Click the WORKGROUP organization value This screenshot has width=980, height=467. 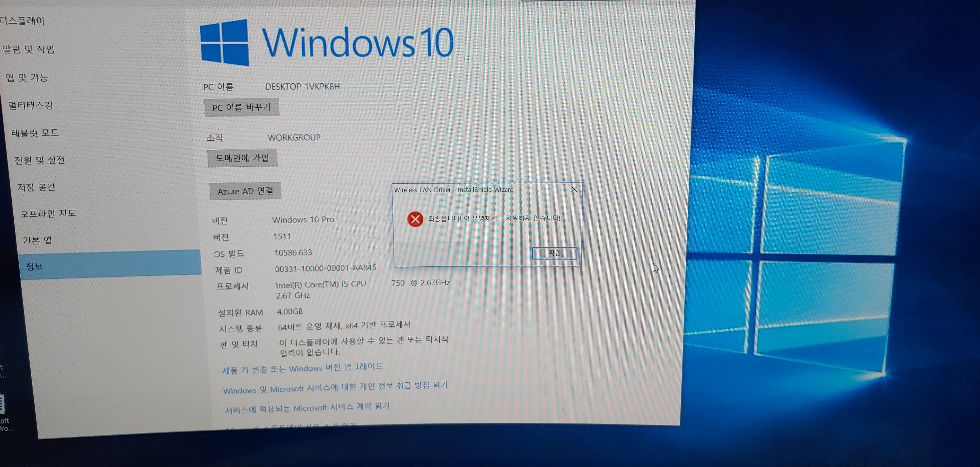294,137
